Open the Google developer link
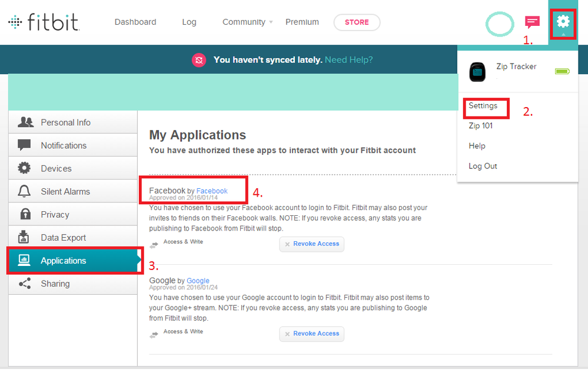The image size is (588, 373). [x=198, y=281]
